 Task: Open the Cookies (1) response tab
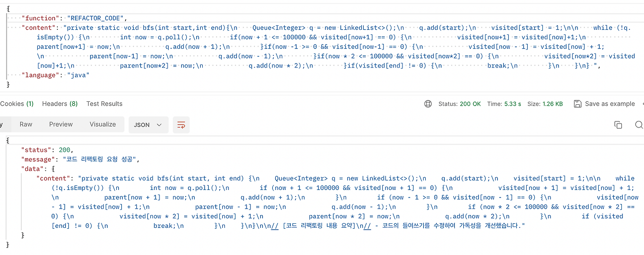[17, 104]
